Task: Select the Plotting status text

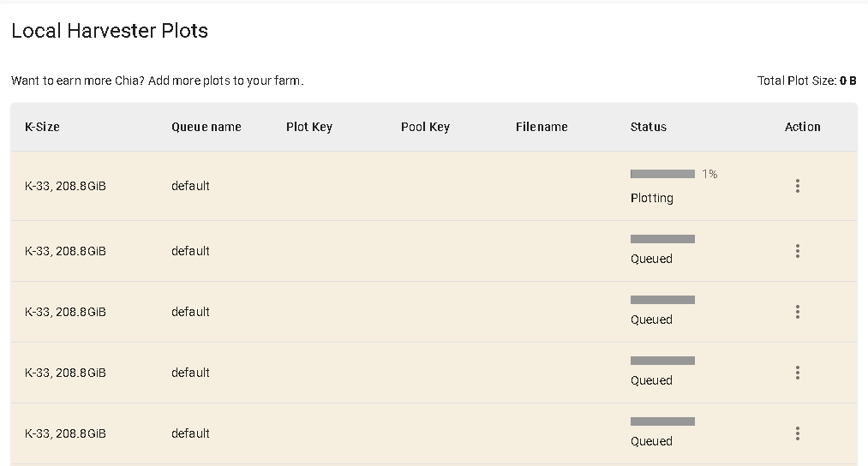Action: (651, 198)
